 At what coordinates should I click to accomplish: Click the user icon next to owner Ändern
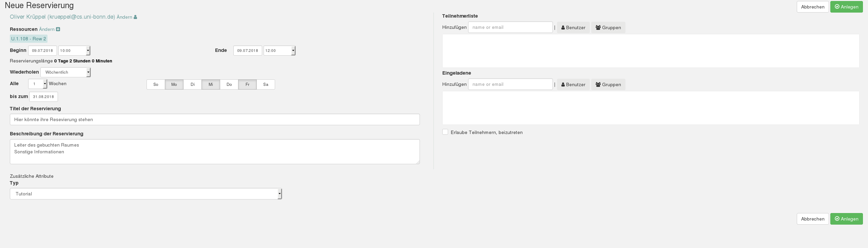135,17
